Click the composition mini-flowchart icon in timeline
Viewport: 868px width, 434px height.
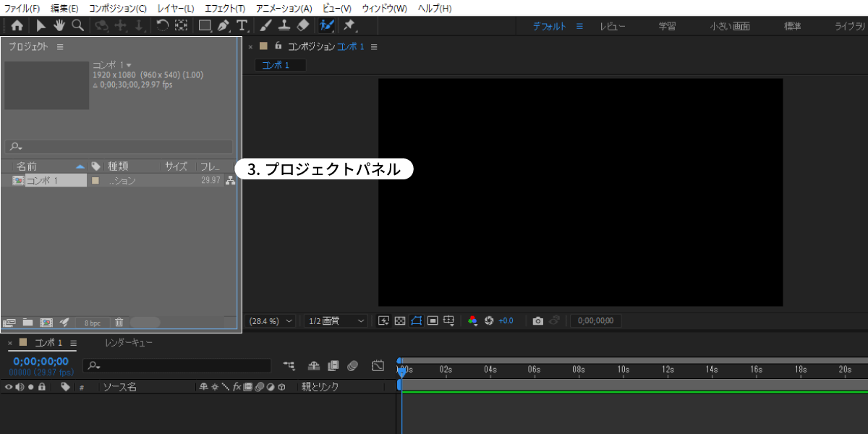coord(289,366)
